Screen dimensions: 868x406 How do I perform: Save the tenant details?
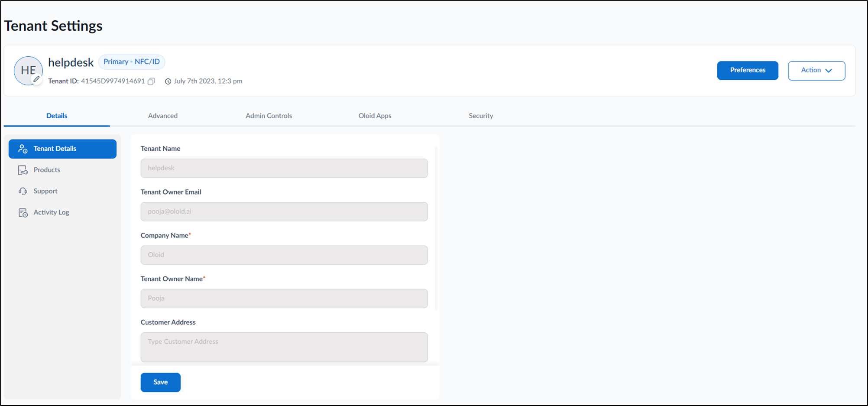161,382
